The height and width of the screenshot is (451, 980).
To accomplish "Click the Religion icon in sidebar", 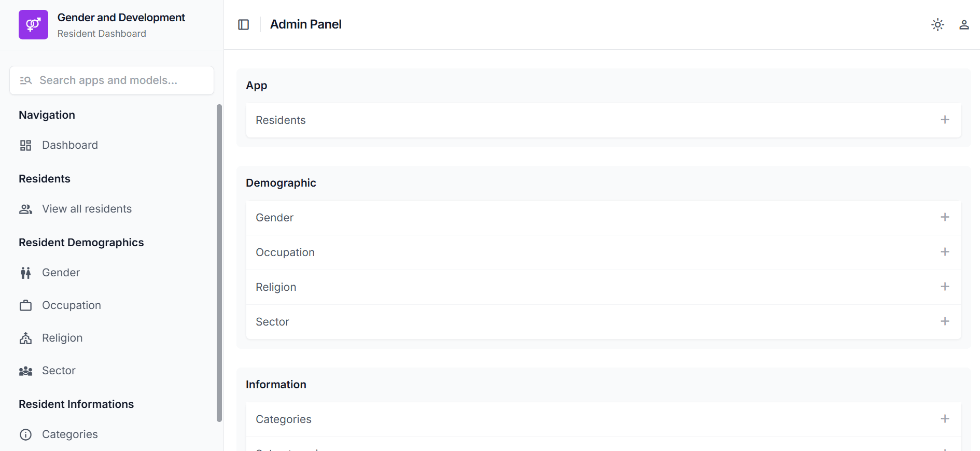I will coord(25,338).
